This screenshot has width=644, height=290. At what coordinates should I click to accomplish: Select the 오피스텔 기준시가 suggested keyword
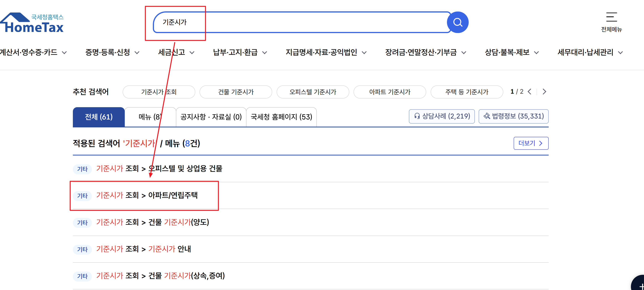(313, 92)
